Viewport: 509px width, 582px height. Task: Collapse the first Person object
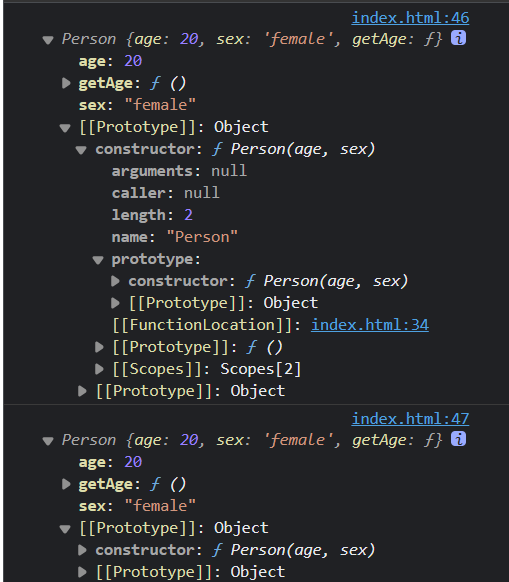click(x=48, y=39)
